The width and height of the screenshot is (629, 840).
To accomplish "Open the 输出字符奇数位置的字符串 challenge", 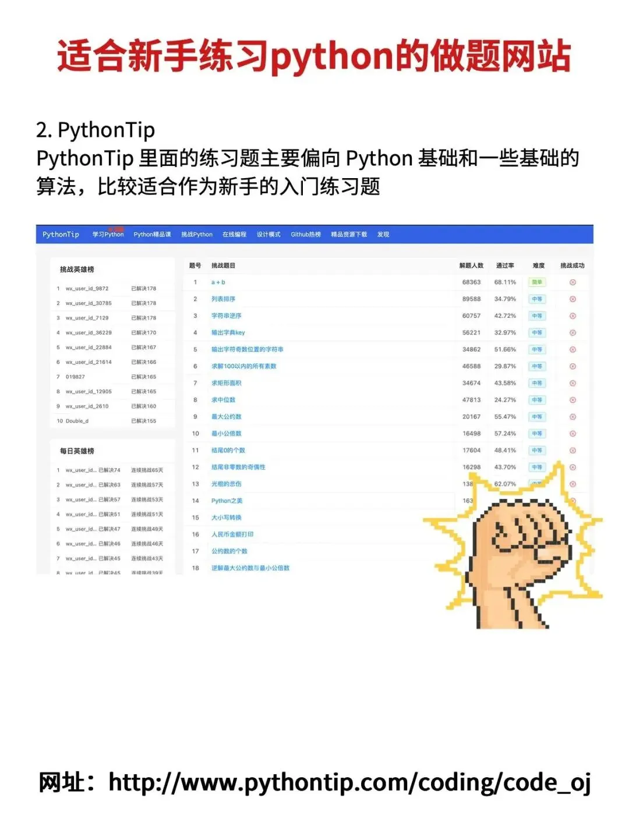I will tap(247, 350).
